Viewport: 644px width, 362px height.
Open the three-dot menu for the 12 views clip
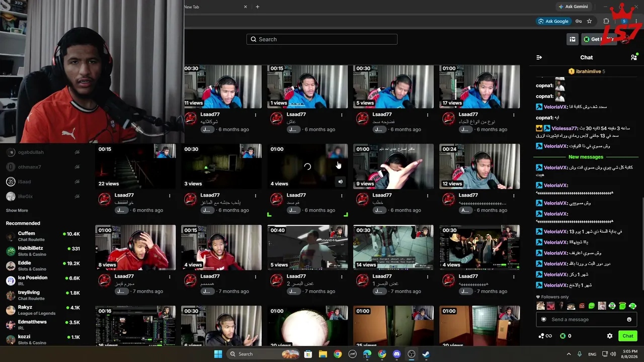[514, 196]
